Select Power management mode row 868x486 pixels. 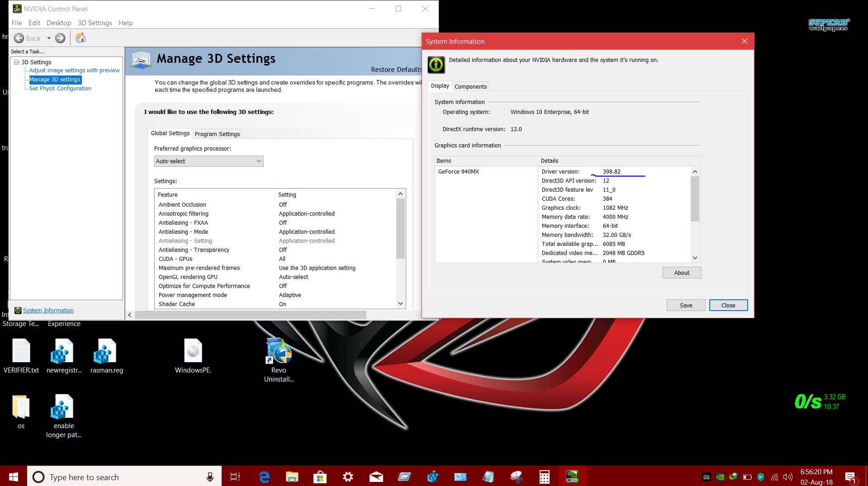pyautogui.click(x=275, y=295)
